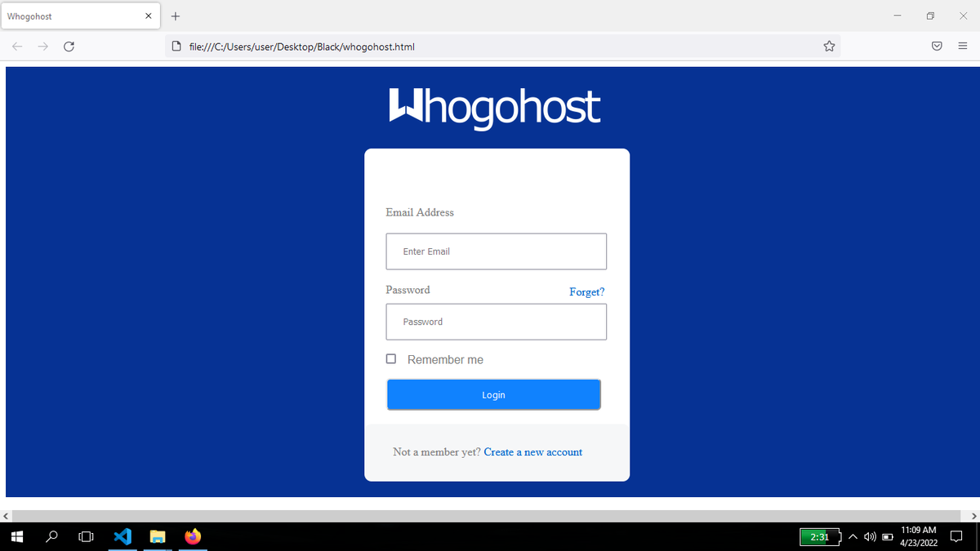This screenshot has height=551, width=980.
Task: Click horizontal scrollbar right arrow
Action: (x=974, y=516)
